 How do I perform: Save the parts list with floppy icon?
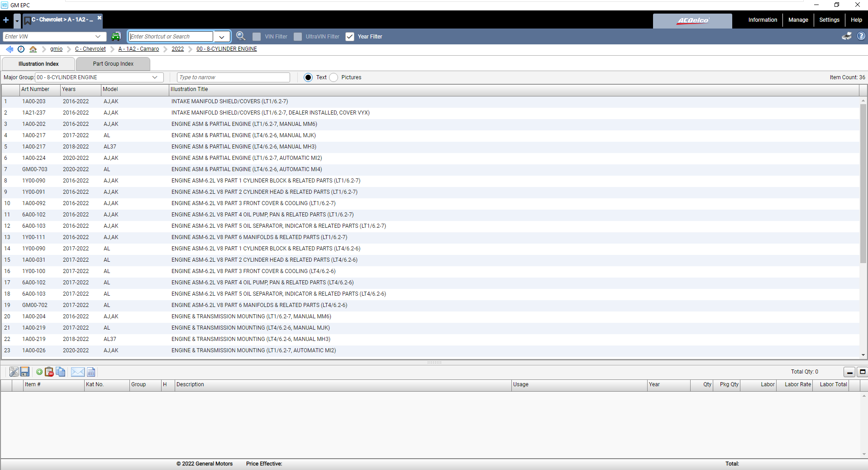(25, 372)
